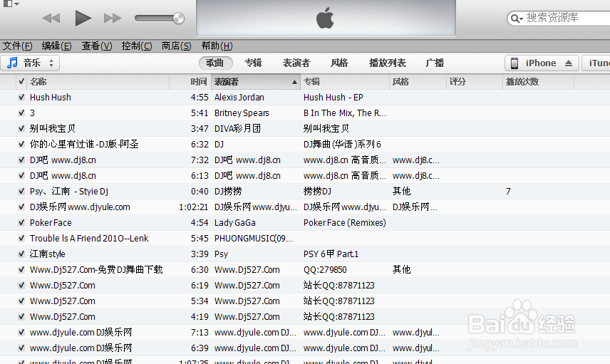Screen dimensions: 610x364
Task: Select the 5:34 Www.Dj527.Com row
Action: point(305,301)
